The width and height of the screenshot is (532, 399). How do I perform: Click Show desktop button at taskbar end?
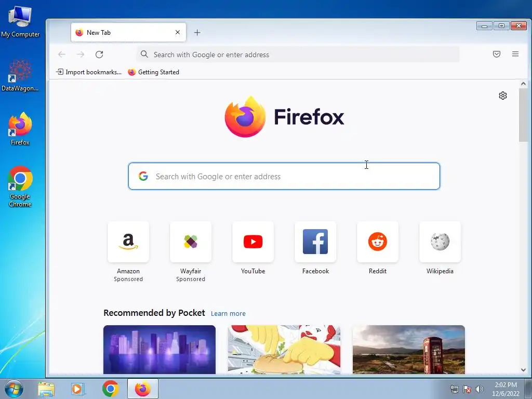click(x=528, y=389)
